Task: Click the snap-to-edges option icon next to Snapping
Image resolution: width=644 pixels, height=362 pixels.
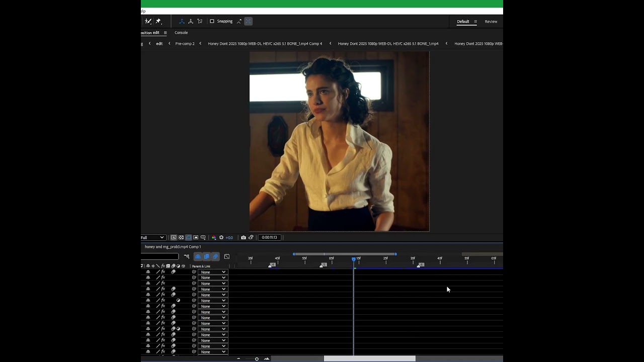Action: pos(239,21)
